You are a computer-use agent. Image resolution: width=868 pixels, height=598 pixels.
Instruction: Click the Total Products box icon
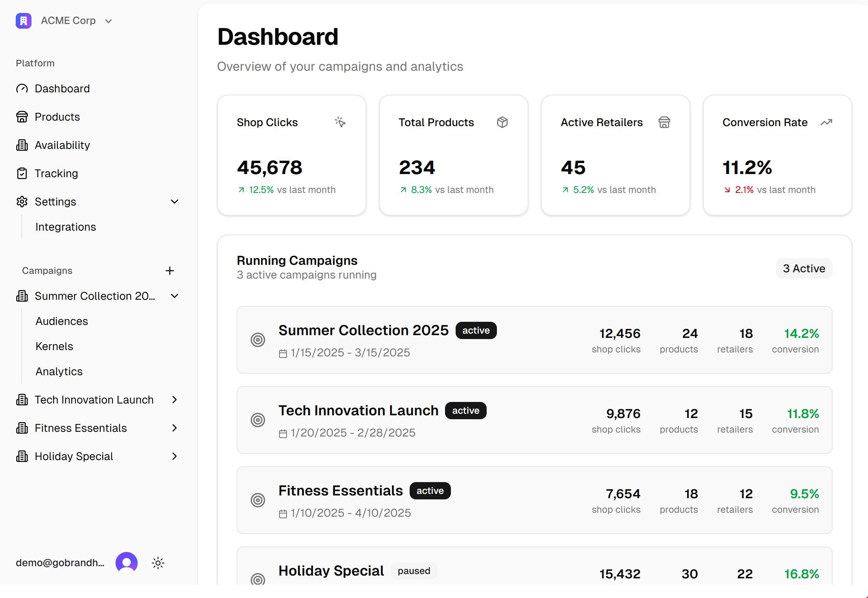coord(502,122)
